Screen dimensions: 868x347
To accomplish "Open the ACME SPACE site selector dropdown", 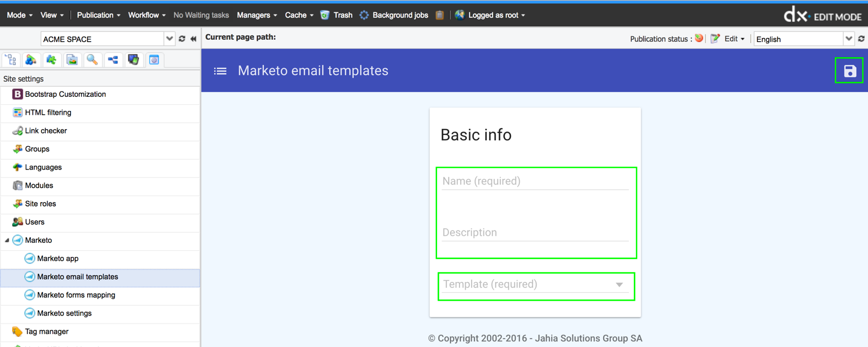I will (x=169, y=39).
